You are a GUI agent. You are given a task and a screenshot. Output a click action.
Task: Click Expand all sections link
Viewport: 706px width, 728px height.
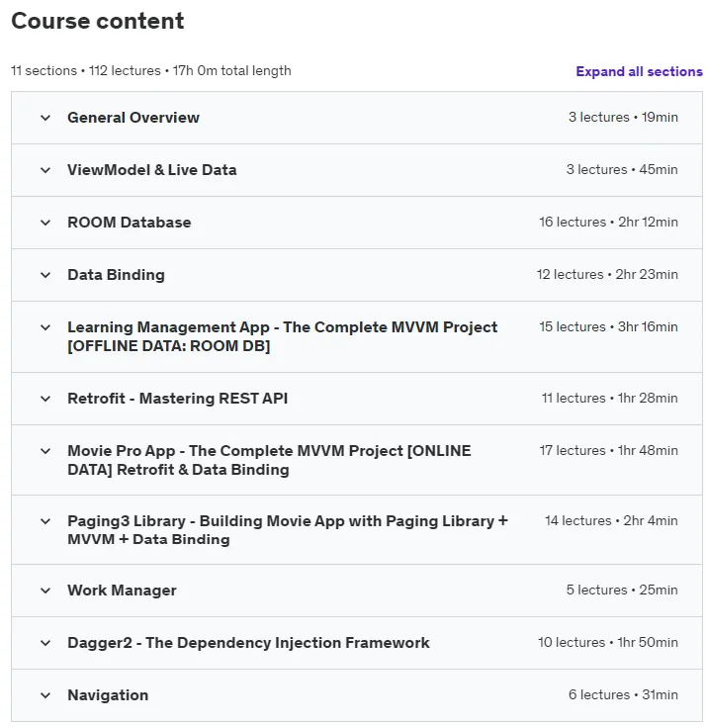pyautogui.click(x=639, y=71)
